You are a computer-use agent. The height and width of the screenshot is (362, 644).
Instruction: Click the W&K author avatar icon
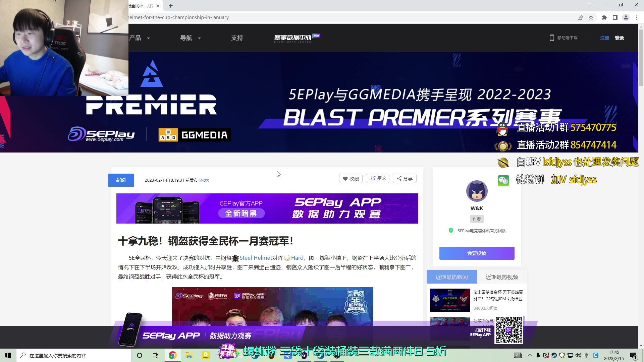point(477,191)
